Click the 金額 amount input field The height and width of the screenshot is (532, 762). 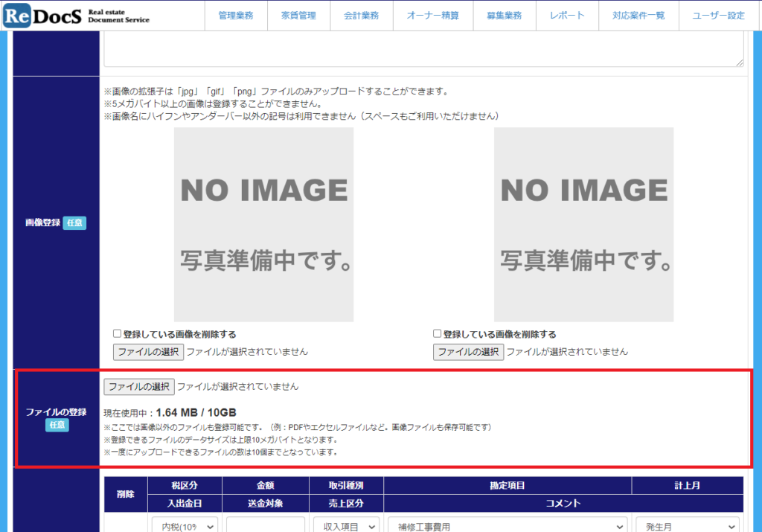tap(265, 525)
